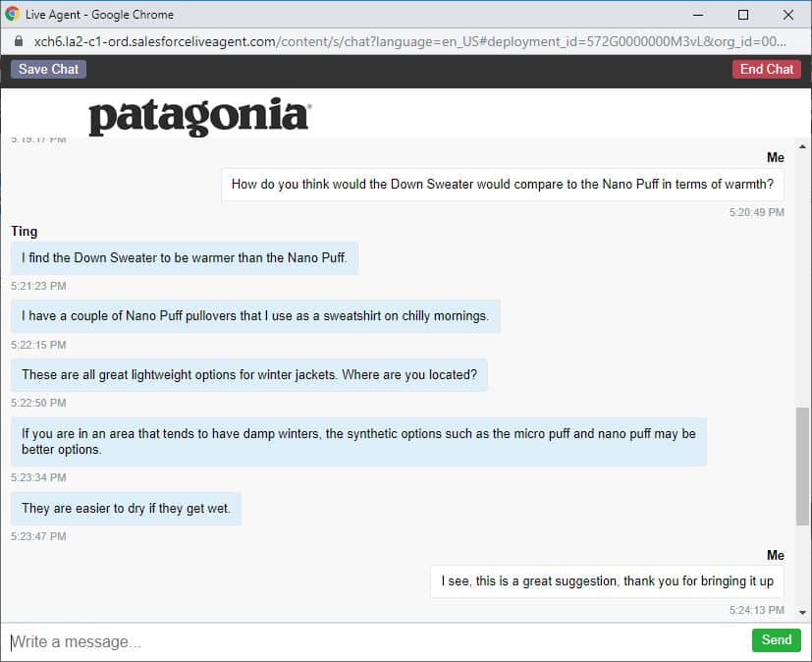Click the chat scrollbar down arrow
The width and height of the screenshot is (812, 662).
tap(803, 612)
